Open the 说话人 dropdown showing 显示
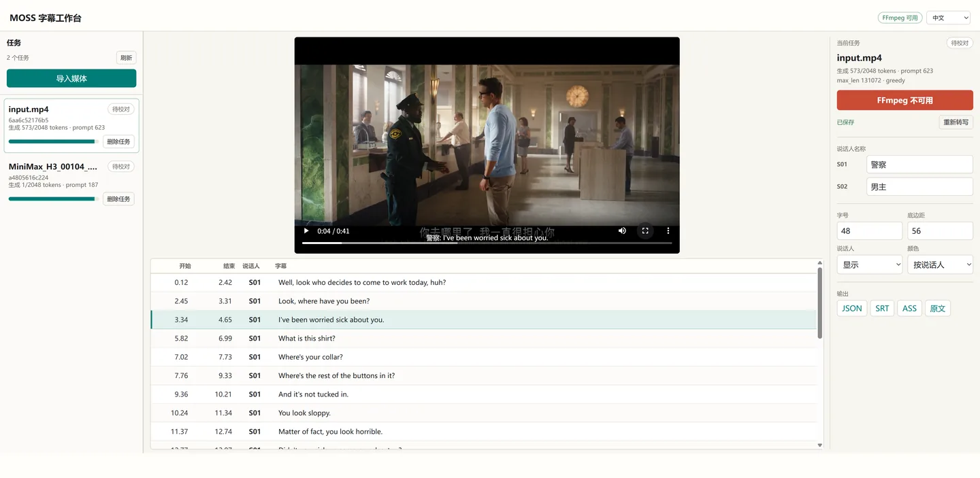The width and height of the screenshot is (980, 478). click(870, 264)
